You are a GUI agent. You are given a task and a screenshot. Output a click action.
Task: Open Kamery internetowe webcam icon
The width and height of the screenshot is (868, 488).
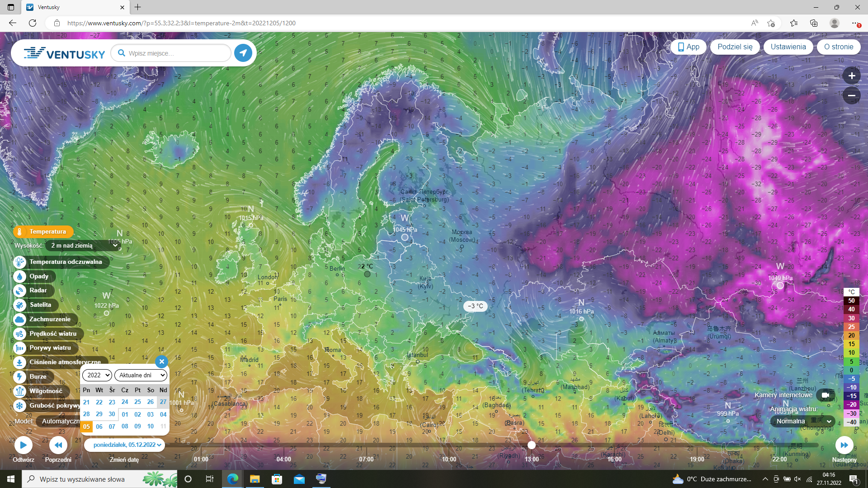point(826,395)
